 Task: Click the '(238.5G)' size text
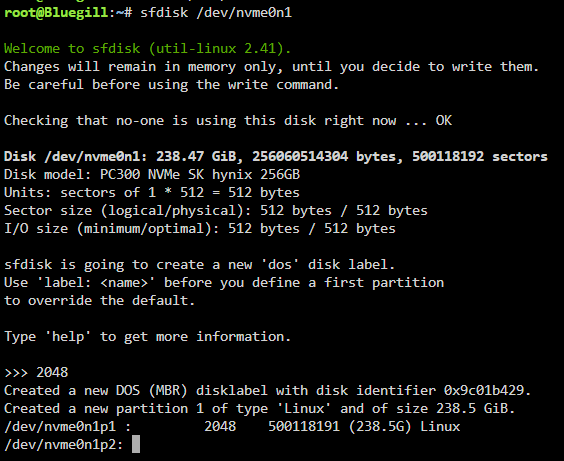pyautogui.click(x=380, y=426)
